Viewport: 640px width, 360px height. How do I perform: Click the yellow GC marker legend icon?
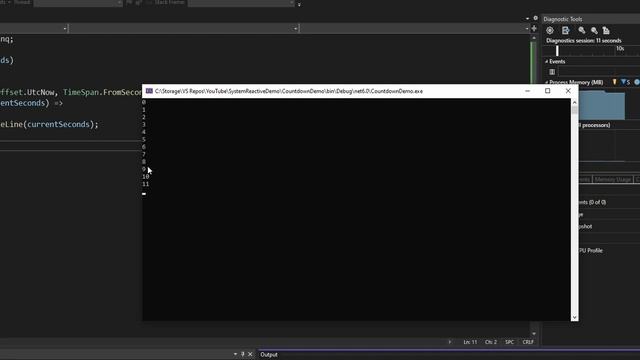(x=614, y=82)
